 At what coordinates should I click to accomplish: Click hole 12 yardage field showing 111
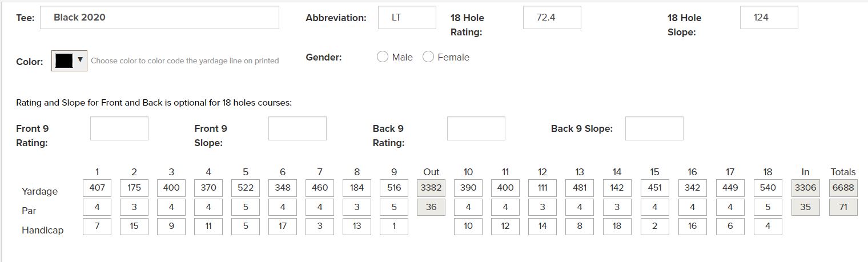coord(542,188)
